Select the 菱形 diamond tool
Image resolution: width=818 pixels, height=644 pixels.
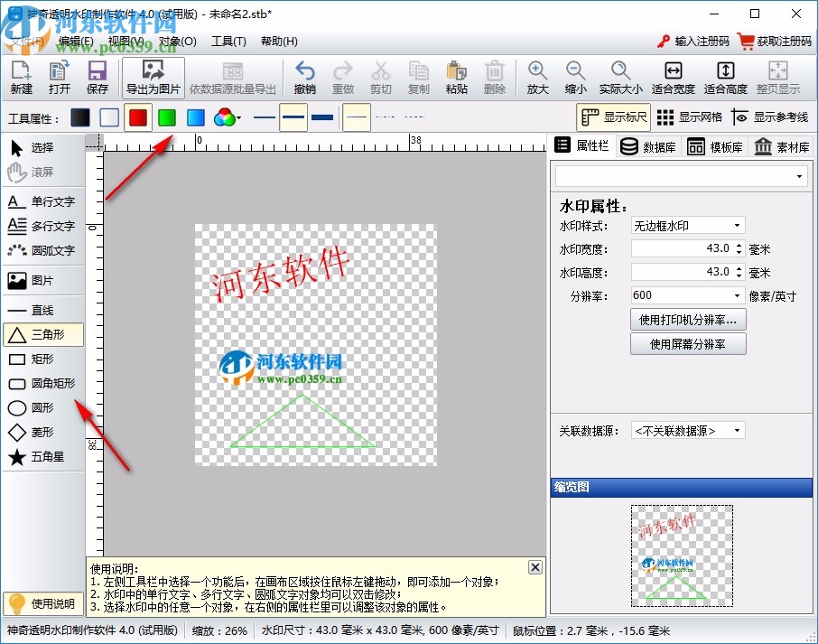[42, 432]
